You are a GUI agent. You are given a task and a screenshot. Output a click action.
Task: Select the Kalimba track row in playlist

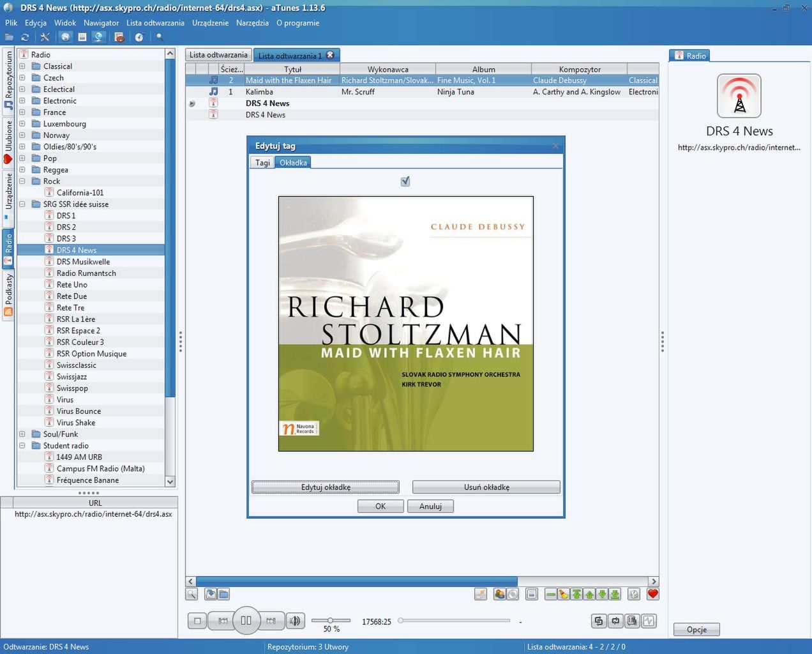tap(422, 92)
